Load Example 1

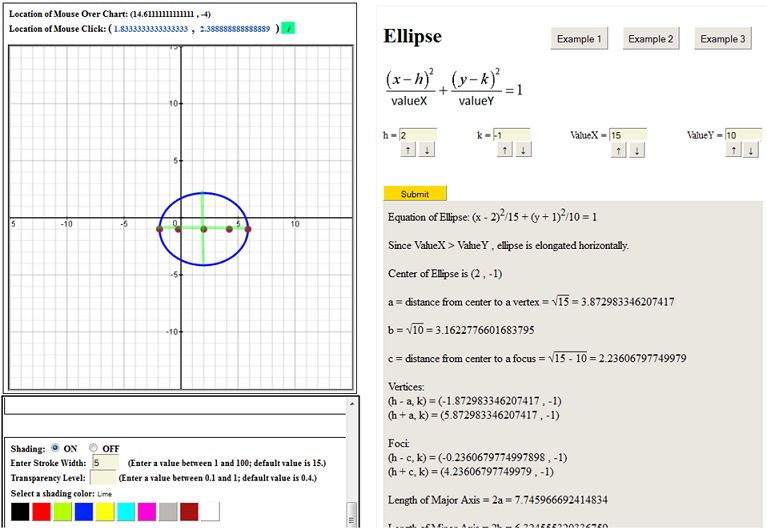click(579, 39)
